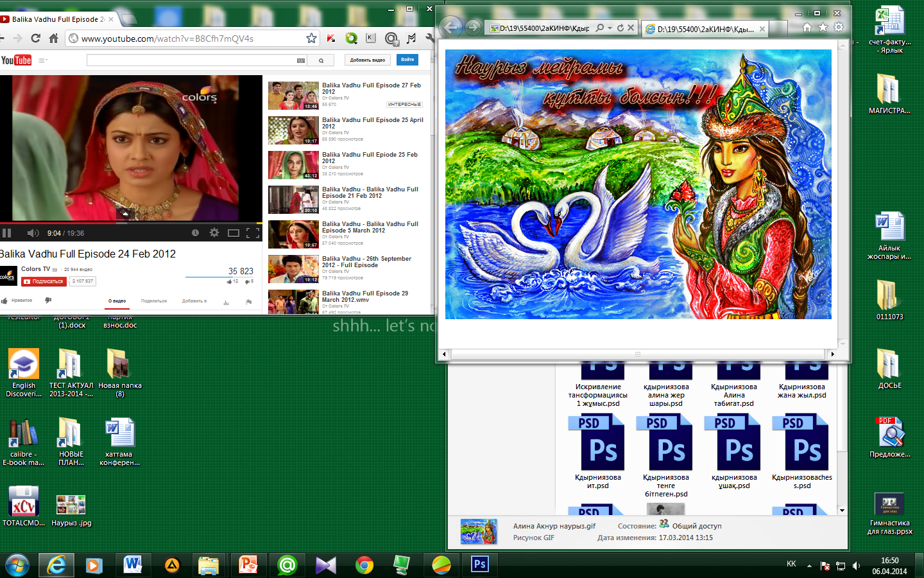Open YouTube player settings gear
The image size is (924, 578).
pyautogui.click(x=214, y=232)
